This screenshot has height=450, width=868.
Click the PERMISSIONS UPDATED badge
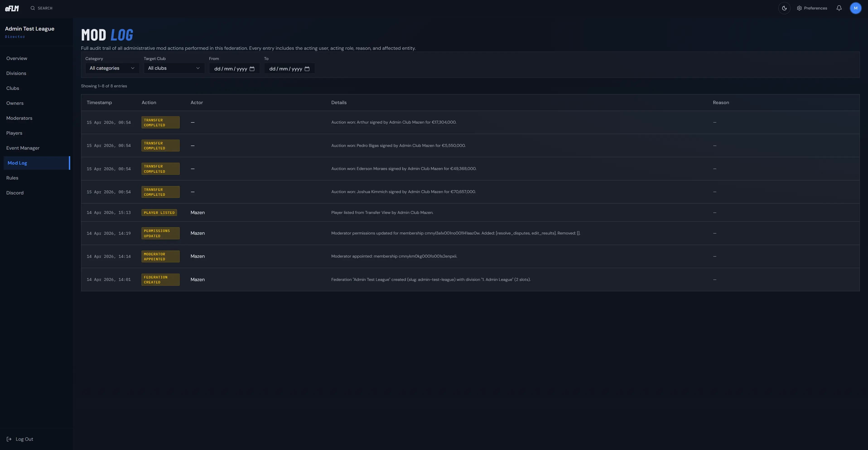click(x=160, y=233)
